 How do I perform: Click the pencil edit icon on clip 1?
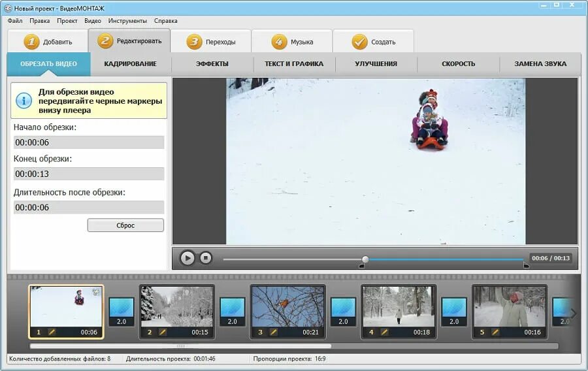tap(52, 332)
